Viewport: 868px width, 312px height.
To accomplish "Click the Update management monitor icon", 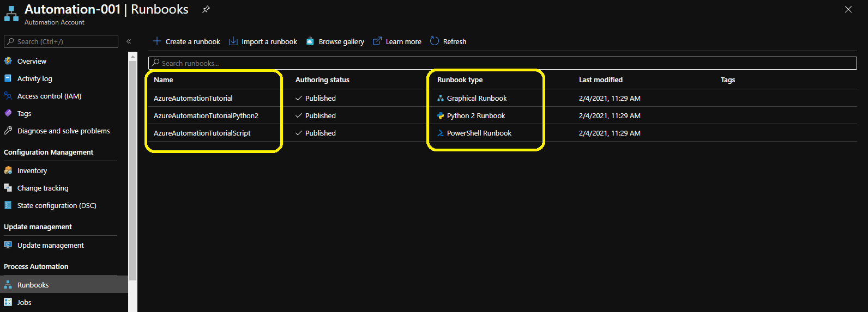I will pyautogui.click(x=8, y=245).
